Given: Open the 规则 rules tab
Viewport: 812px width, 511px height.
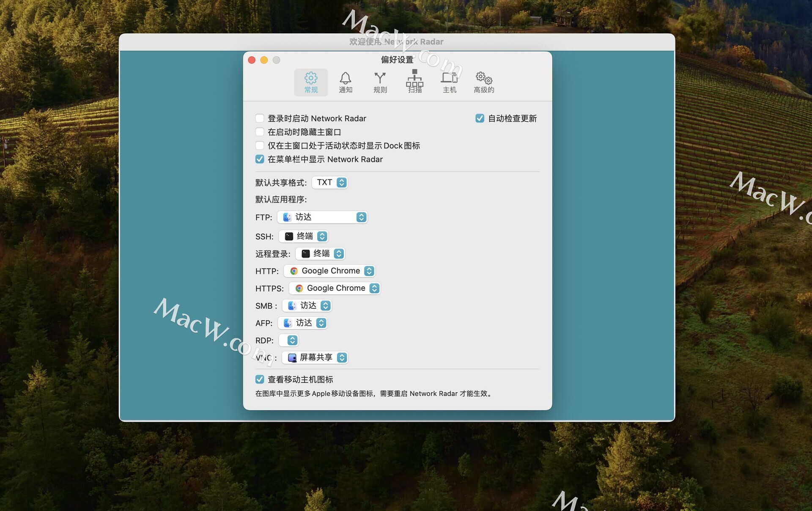Looking at the screenshot, I should pos(380,82).
